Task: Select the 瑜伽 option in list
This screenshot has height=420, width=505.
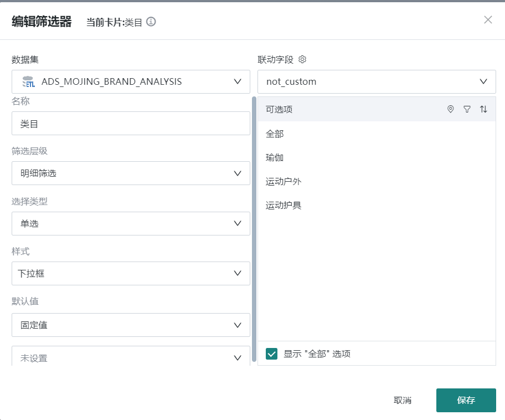Action: tap(275, 158)
